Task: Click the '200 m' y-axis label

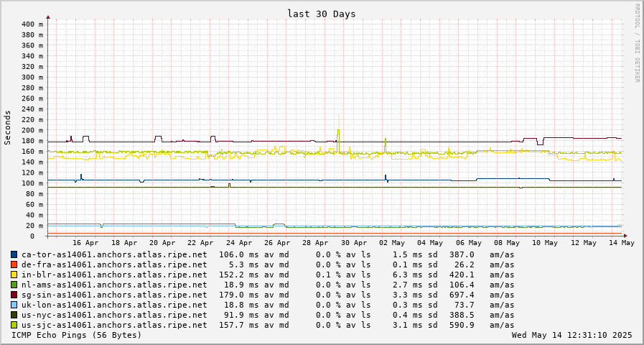Action: click(x=32, y=130)
